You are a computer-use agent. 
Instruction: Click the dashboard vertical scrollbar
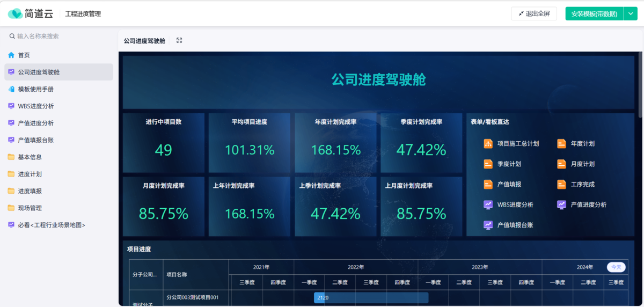pyautogui.click(x=641, y=85)
